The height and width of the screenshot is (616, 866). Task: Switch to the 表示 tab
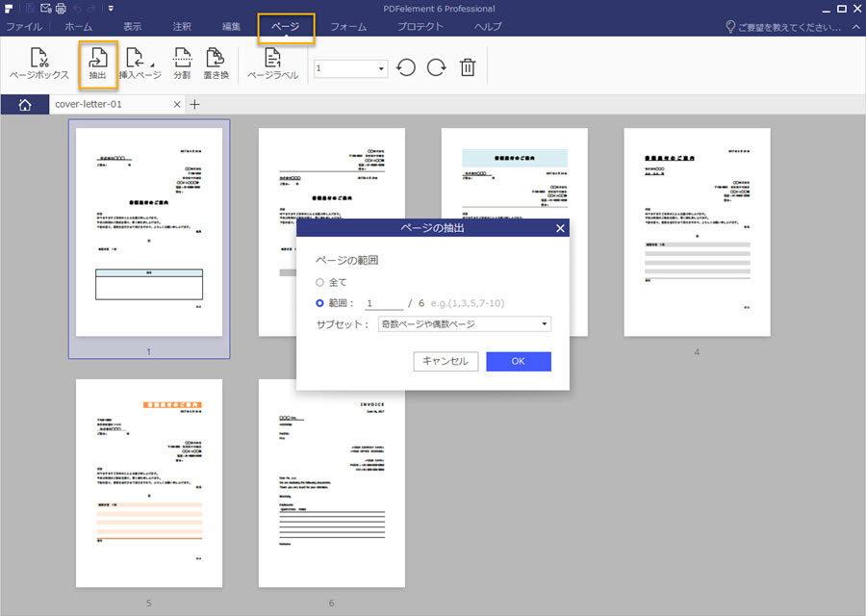point(132,27)
